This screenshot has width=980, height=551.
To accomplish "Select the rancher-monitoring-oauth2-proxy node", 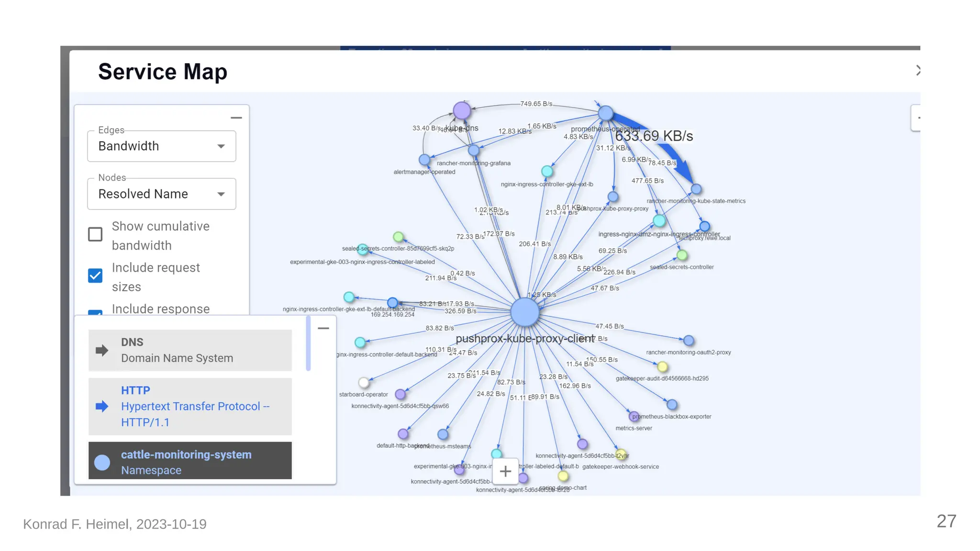I will click(689, 341).
